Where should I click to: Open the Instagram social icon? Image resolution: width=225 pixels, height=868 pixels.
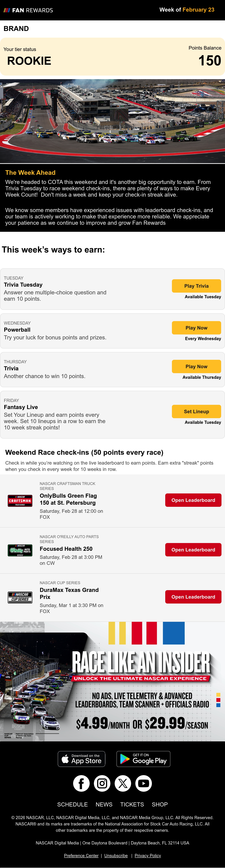pyautogui.click(x=102, y=784)
